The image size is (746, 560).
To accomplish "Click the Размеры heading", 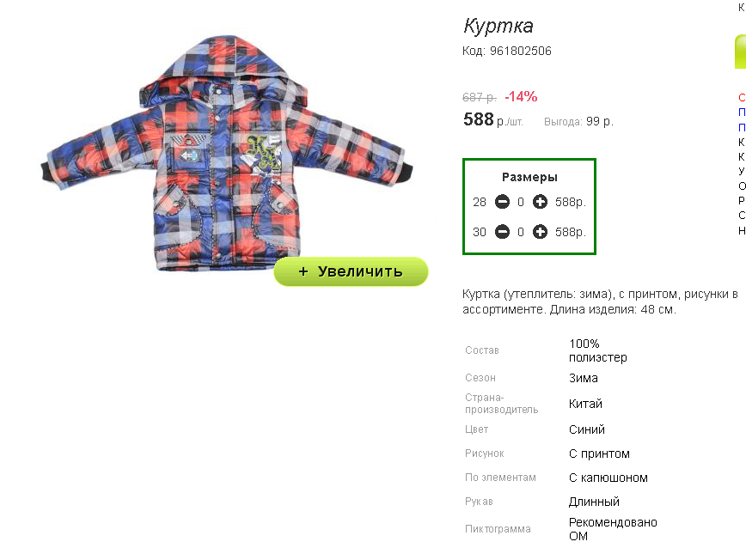I will click(x=529, y=177).
